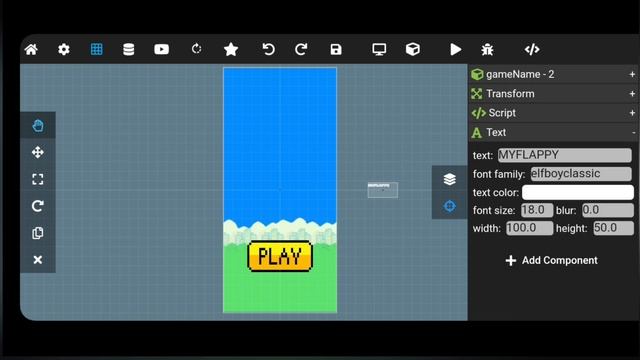The image size is (640, 360).
Task: Click the video tutorial icon
Action: (162, 49)
